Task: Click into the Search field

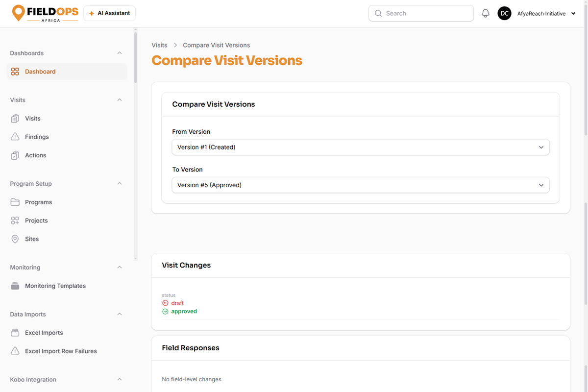Action: pyautogui.click(x=421, y=13)
